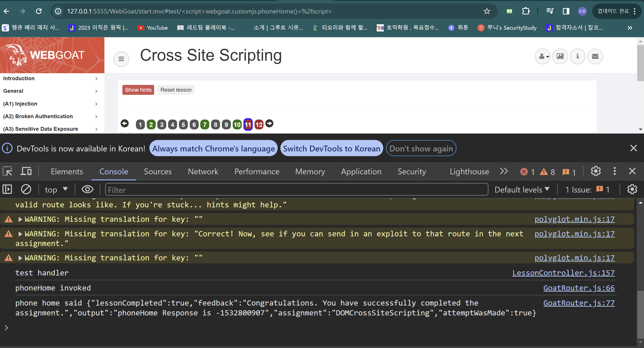Open console settings gear icon
The height and width of the screenshot is (348, 644).
click(632, 189)
